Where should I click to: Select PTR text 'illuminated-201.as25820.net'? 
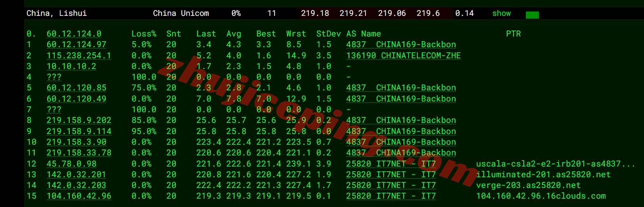pyautogui.click(x=543, y=174)
